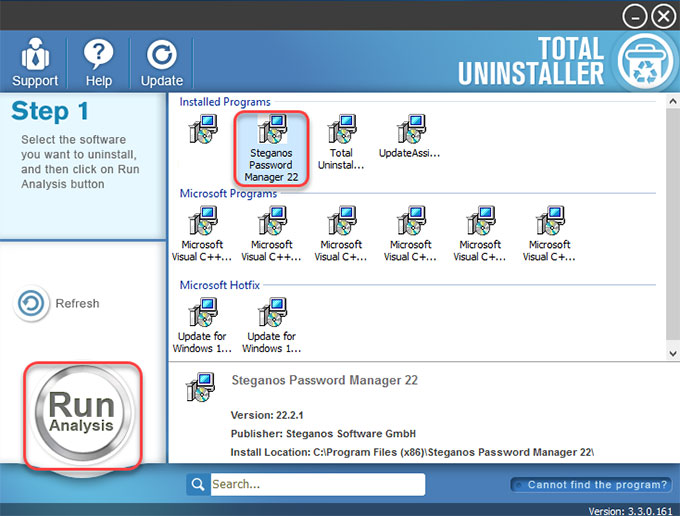Click Publisher: Steganos Software GmbH text

pos(323,434)
